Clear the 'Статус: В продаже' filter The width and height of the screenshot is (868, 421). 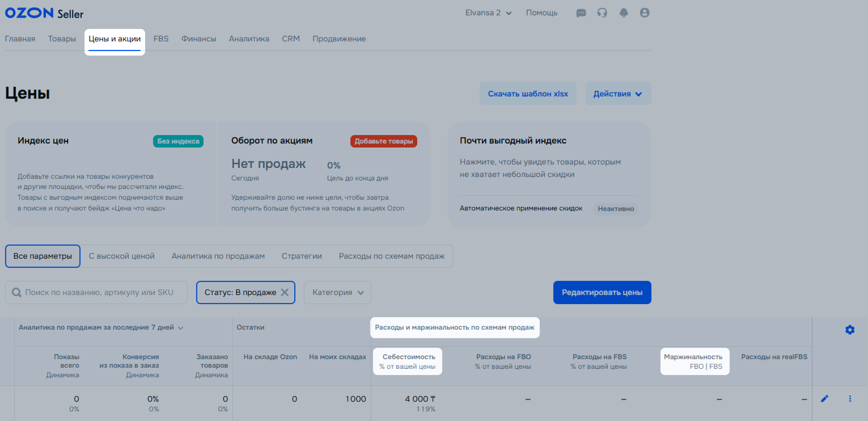285,292
